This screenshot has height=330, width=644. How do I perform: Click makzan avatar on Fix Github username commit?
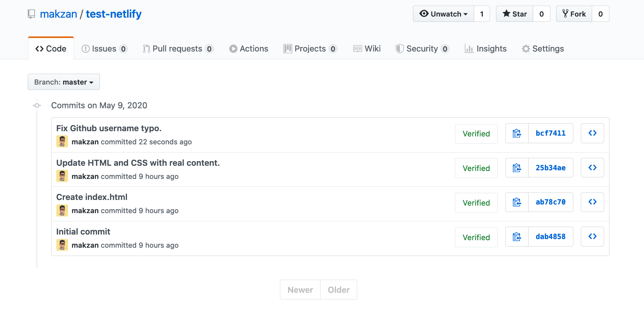coord(62,141)
